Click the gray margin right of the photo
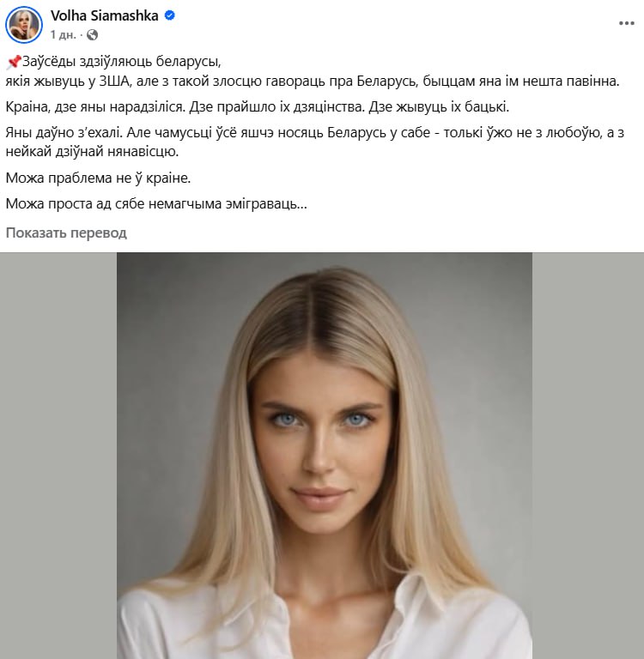Screen dimensions: 644x659 pyautogui.click(x=588, y=456)
